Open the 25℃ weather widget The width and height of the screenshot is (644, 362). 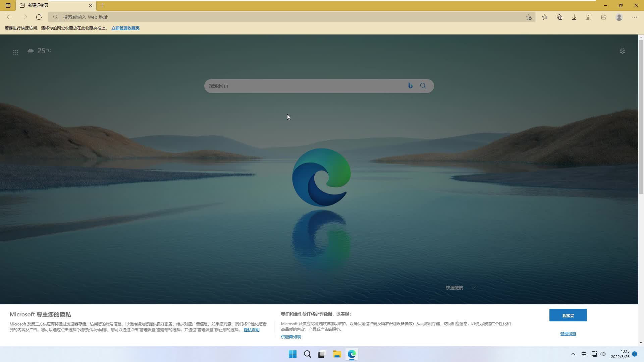click(x=39, y=51)
